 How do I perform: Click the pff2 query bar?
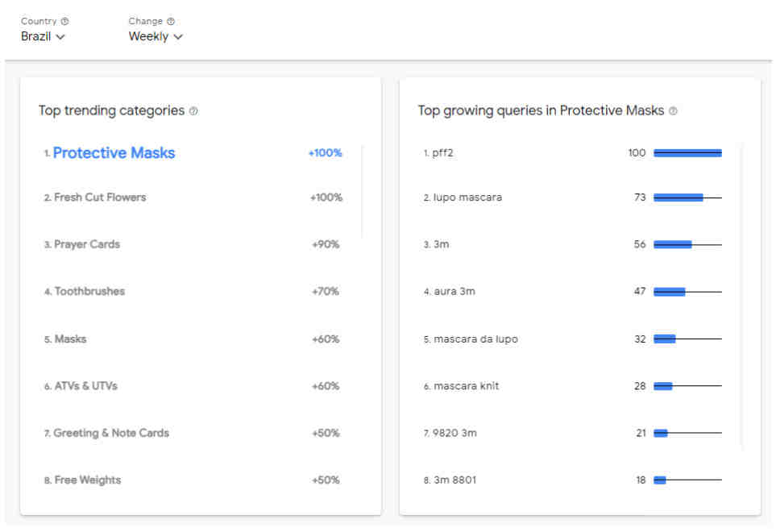pos(687,153)
